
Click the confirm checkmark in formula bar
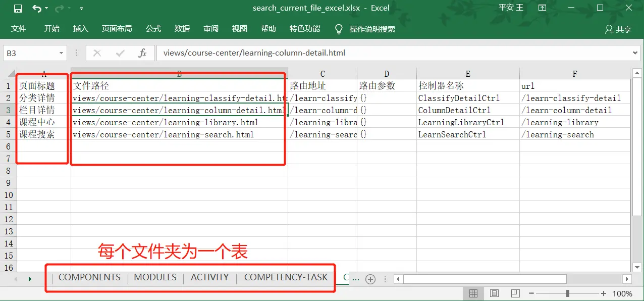pyautogui.click(x=120, y=53)
